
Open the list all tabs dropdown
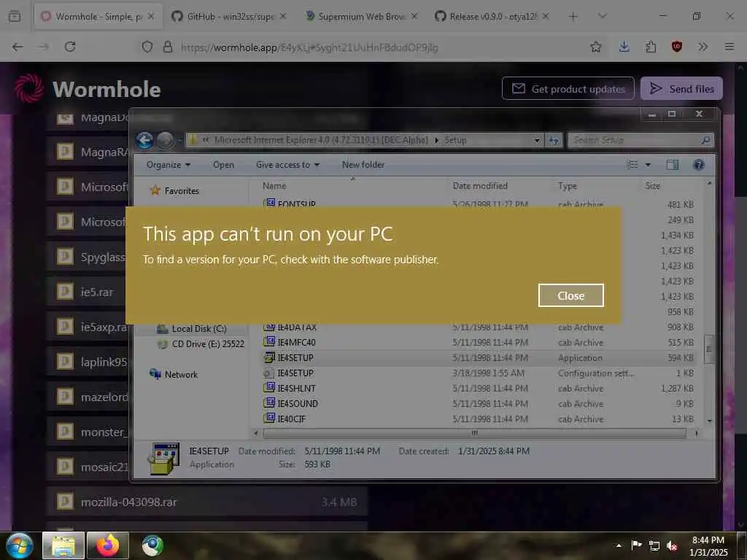(602, 17)
